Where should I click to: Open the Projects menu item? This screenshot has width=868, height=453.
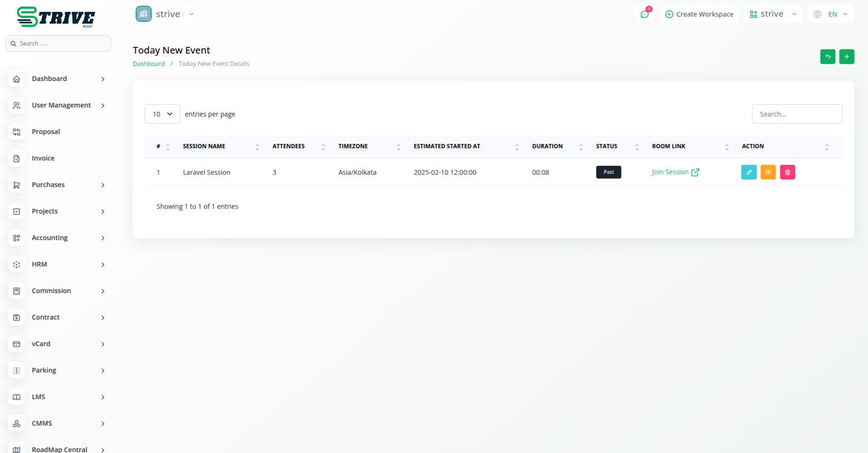45,211
